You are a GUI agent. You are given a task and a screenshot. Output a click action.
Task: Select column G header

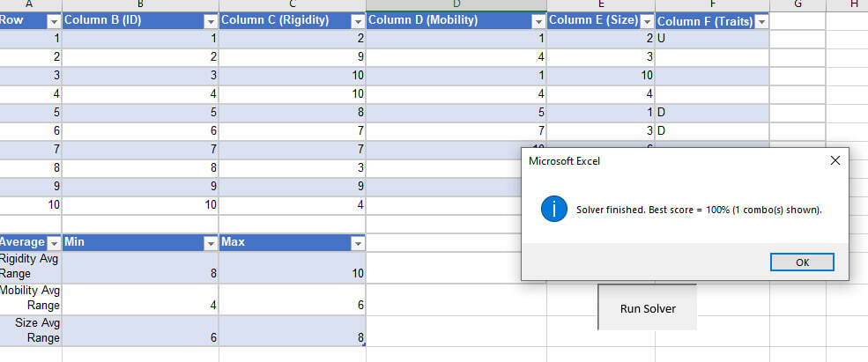(798, 4)
